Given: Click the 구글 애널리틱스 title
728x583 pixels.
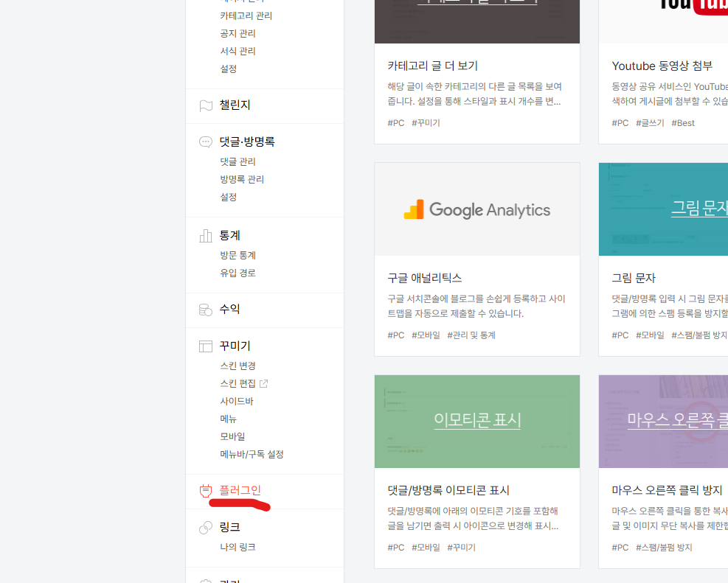Looking at the screenshot, I should pyautogui.click(x=425, y=278).
